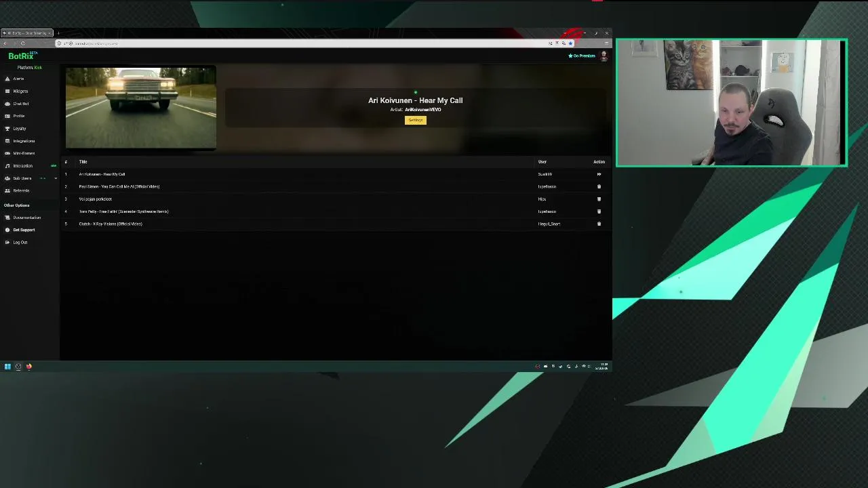Click the Action column header
Screen dimensions: 868x488
(x=599, y=162)
